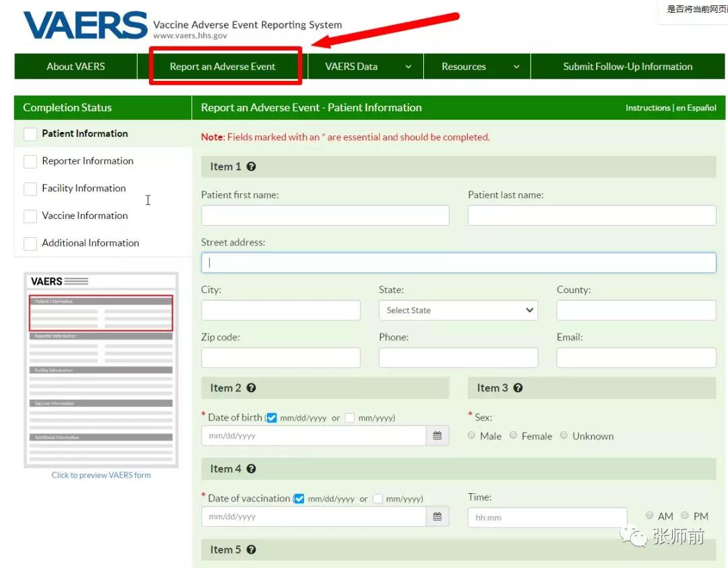Check birth date mm/yyyy format checkbox
This screenshot has height=568, width=728.
click(350, 418)
